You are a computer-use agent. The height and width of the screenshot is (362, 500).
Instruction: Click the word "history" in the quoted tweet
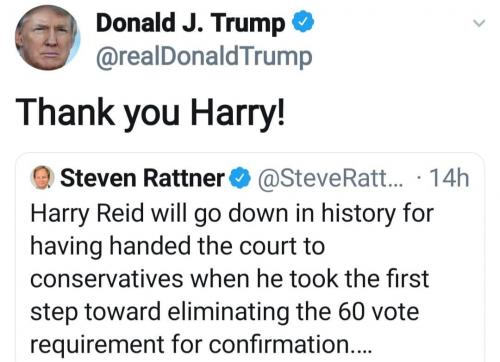(x=359, y=214)
